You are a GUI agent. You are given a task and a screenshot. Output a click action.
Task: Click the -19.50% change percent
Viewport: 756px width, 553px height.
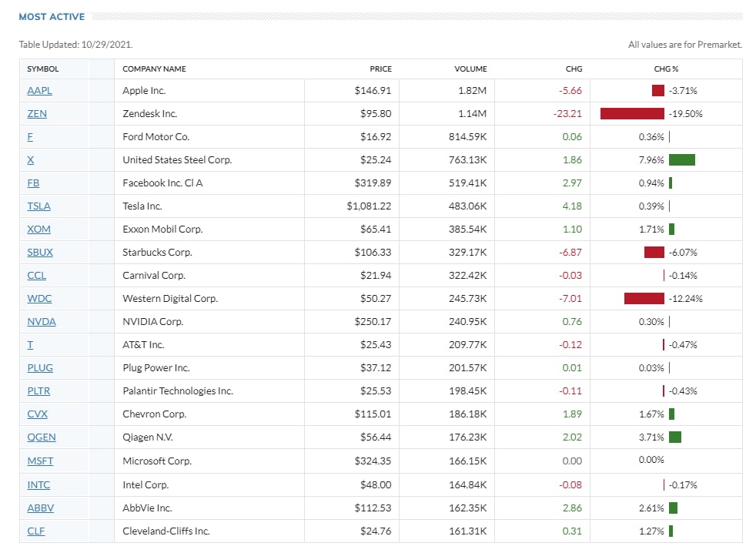click(686, 114)
